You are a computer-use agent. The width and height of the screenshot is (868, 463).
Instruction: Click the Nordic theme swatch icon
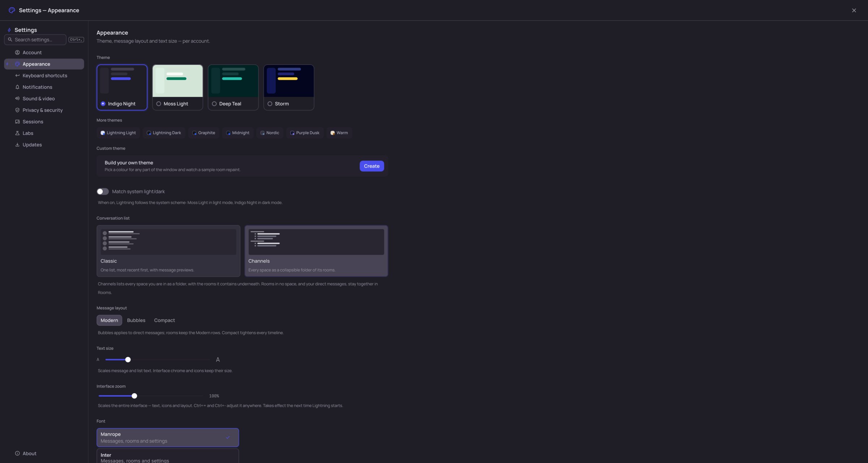click(x=263, y=133)
